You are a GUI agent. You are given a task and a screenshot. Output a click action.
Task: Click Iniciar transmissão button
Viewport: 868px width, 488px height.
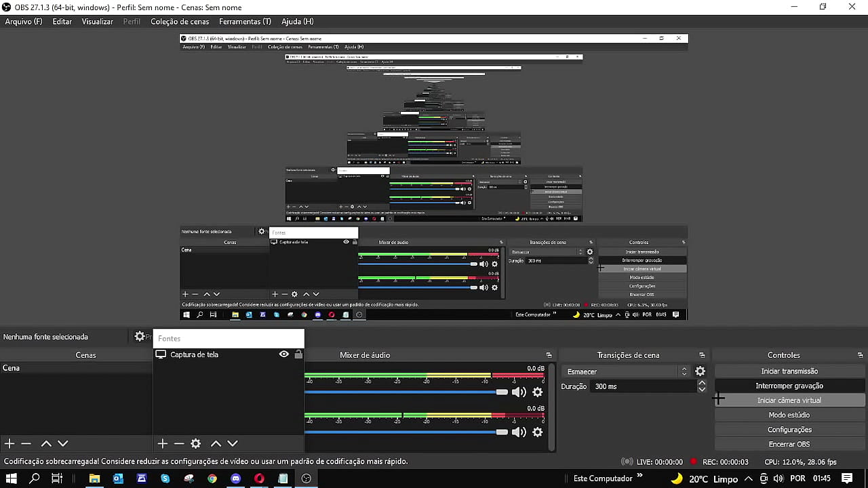[x=789, y=371]
